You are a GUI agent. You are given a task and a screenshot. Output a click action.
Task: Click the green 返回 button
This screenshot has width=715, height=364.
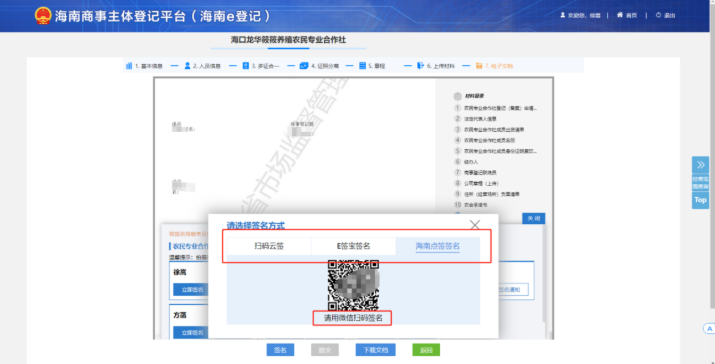[x=426, y=350]
